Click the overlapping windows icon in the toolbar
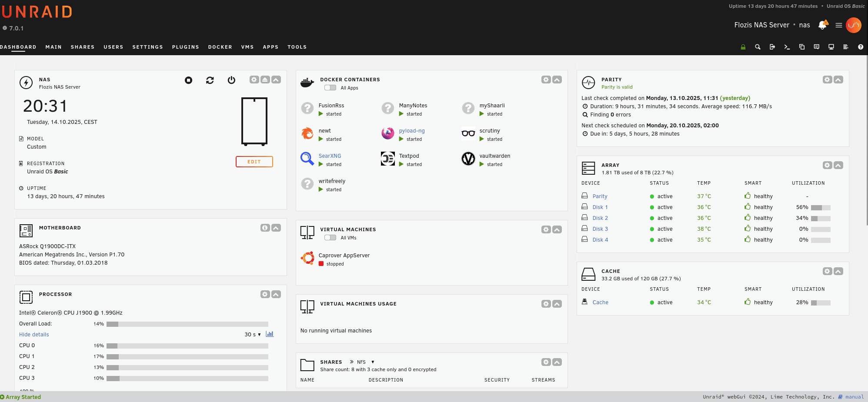Screen dimensions: 868x402 (802, 47)
